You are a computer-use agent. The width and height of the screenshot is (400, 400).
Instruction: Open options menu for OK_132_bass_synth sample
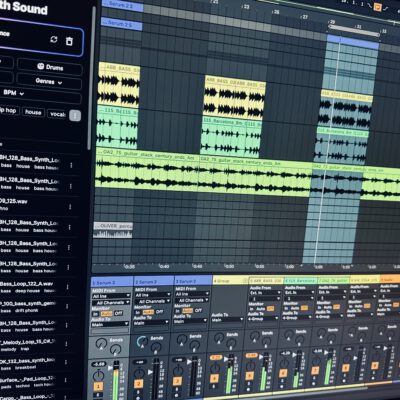click(x=66, y=363)
